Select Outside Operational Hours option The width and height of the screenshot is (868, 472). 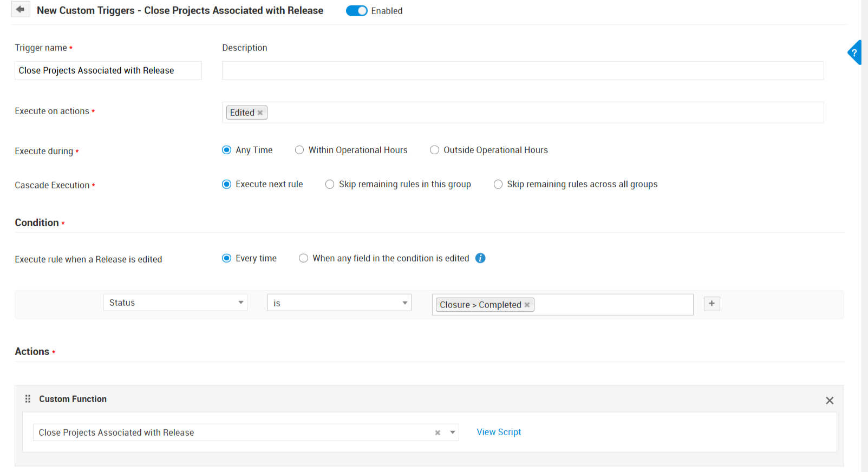point(434,150)
